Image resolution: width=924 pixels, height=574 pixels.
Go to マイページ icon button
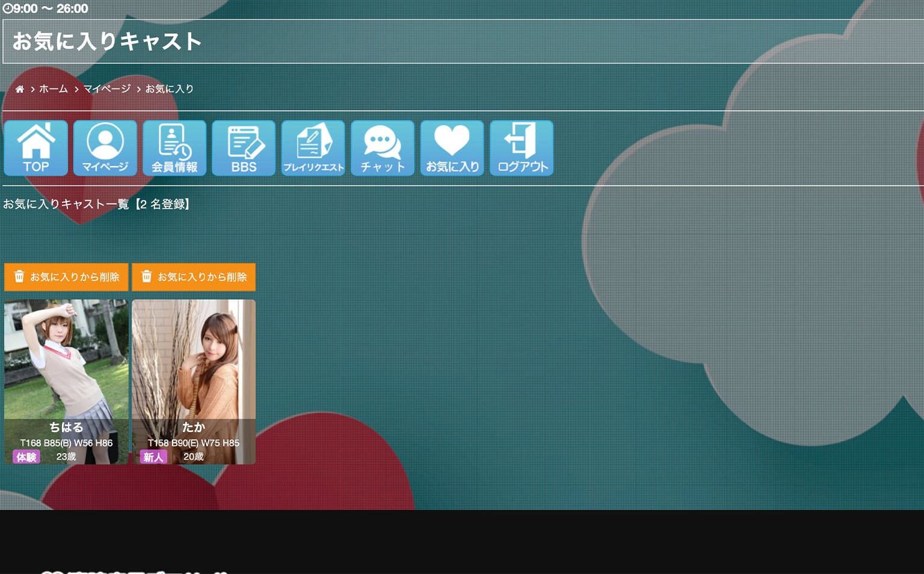[x=105, y=148]
